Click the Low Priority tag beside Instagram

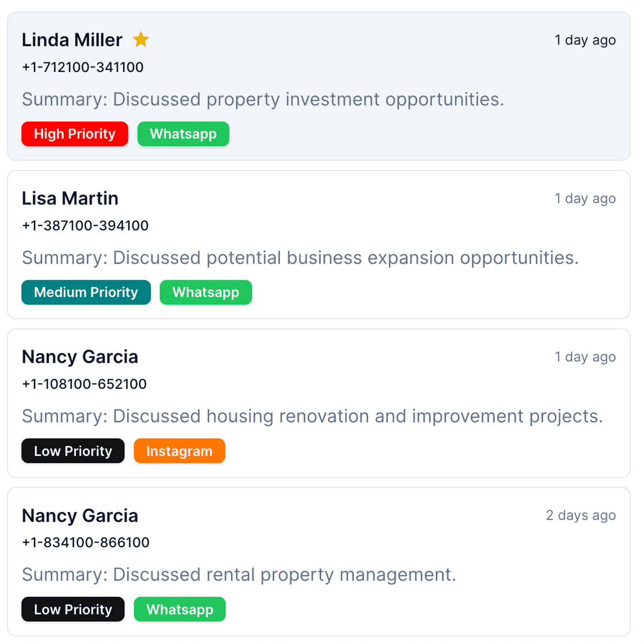coord(73,451)
